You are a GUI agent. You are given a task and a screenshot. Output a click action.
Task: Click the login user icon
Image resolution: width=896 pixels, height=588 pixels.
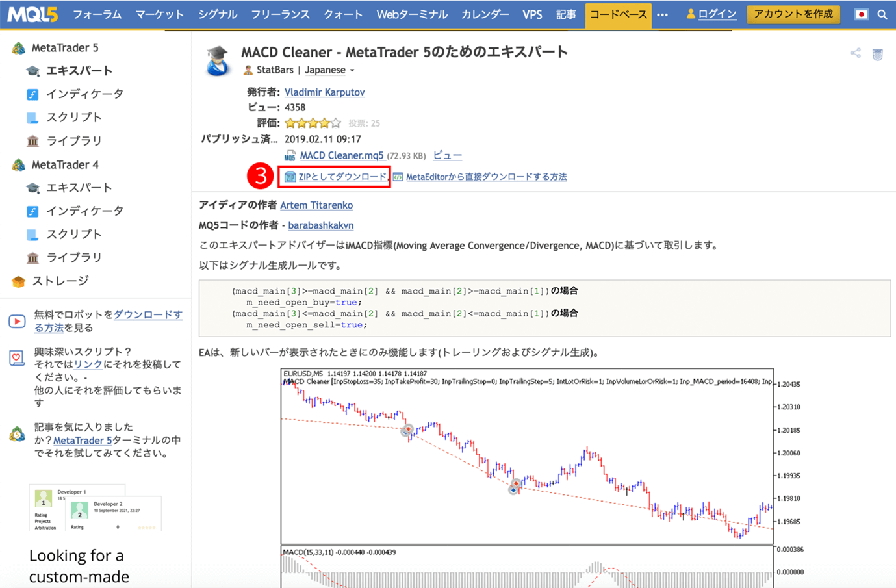tap(691, 14)
